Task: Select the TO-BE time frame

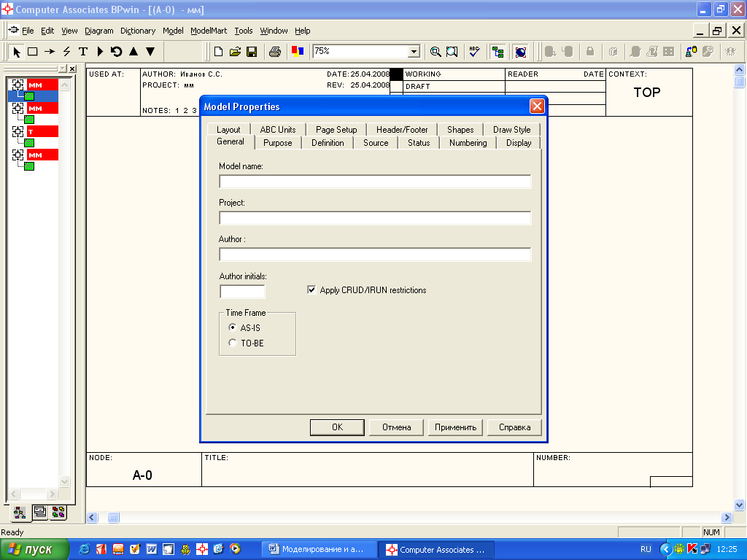Action: [232, 343]
